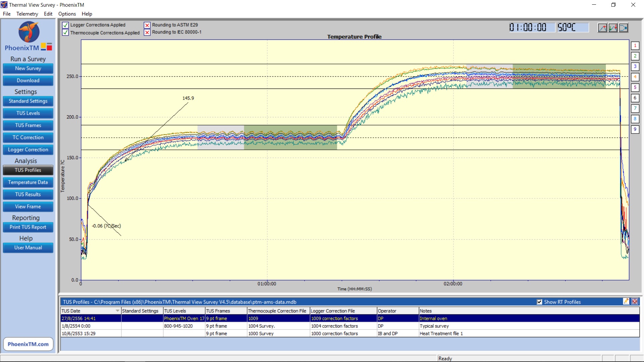Viewport: 644px width, 362px height.
Task: Uncheck Logger Corrections Applied checkbox
Action: coord(65,25)
